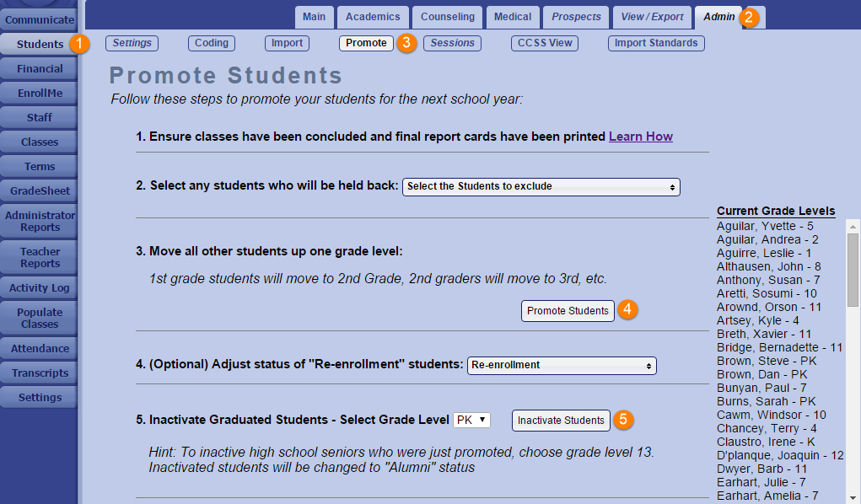
Task: Click the entry Chancey, Terry - 4
Action: click(x=767, y=428)
